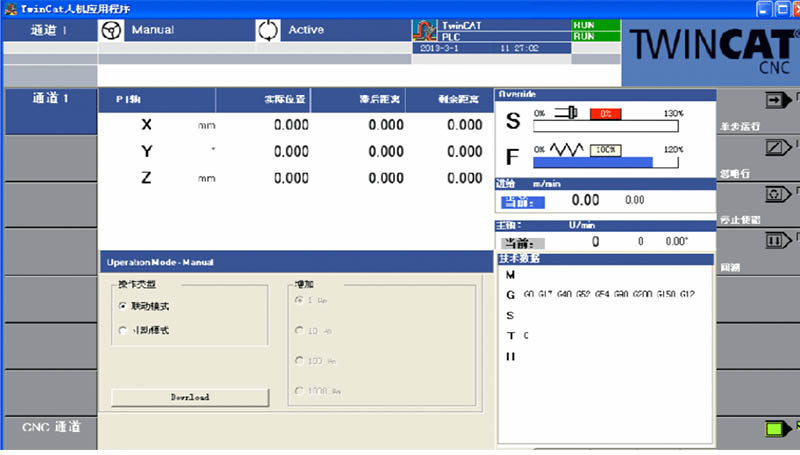Click the circle symbol icon in right panel
The image size is (800, 455).
(777, 194)
